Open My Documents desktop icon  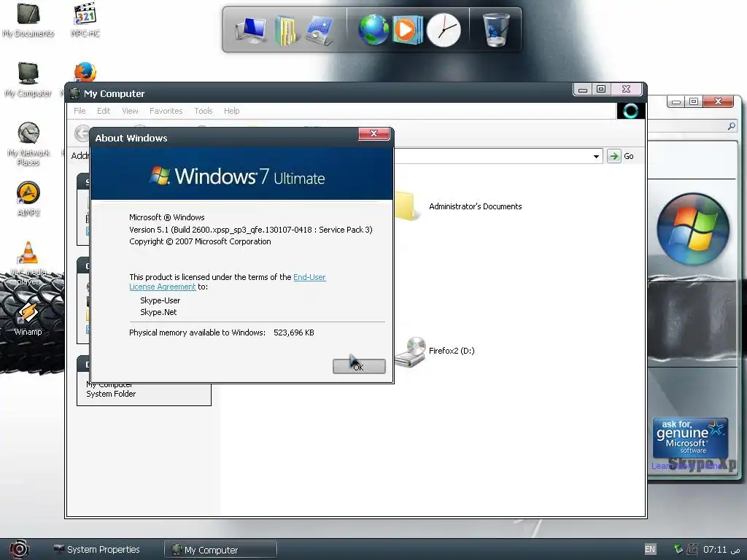[x=28, y=19]
